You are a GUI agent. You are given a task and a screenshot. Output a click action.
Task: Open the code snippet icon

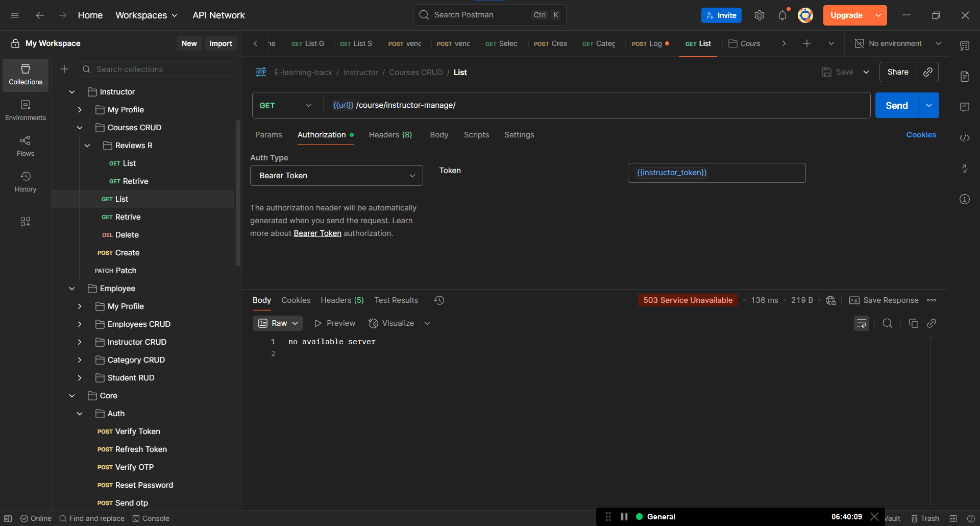[x=965, y=138]
